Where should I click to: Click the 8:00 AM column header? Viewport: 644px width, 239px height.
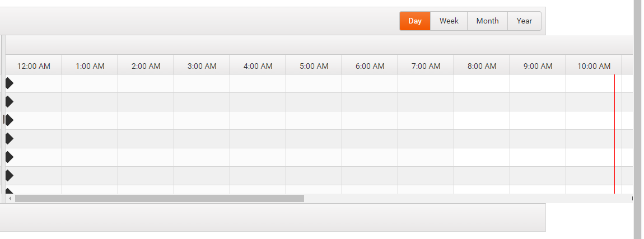click(482, 65)
